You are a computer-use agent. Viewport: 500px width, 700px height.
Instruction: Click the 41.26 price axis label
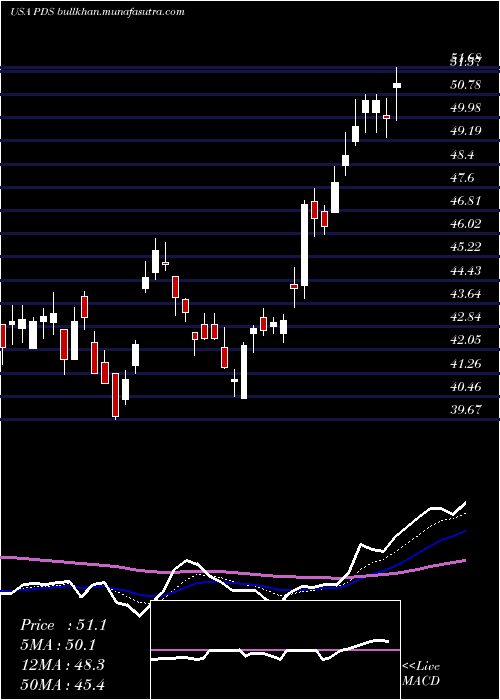pyautogui.click(x=466, y=363)
